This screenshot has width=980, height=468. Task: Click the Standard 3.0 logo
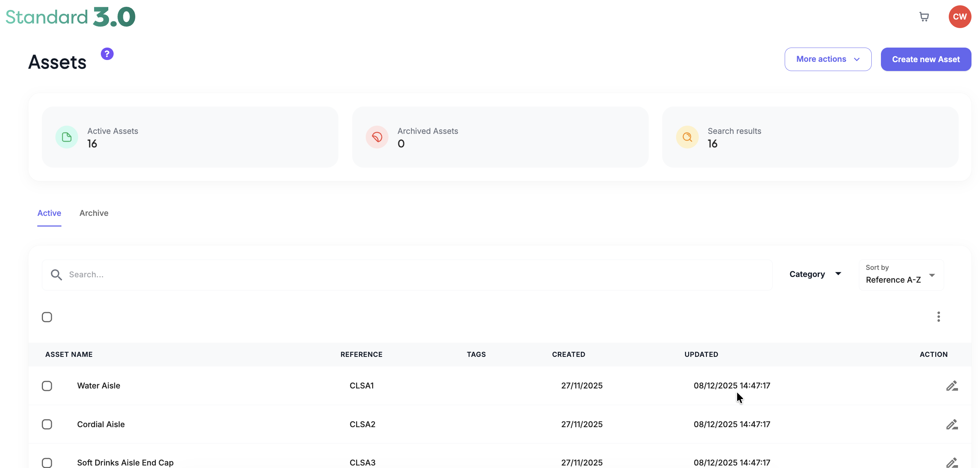pos(70,17)
